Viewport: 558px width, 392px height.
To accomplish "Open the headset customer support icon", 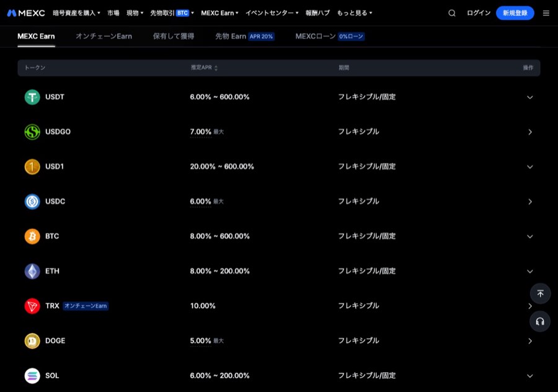I will (540, 321).
